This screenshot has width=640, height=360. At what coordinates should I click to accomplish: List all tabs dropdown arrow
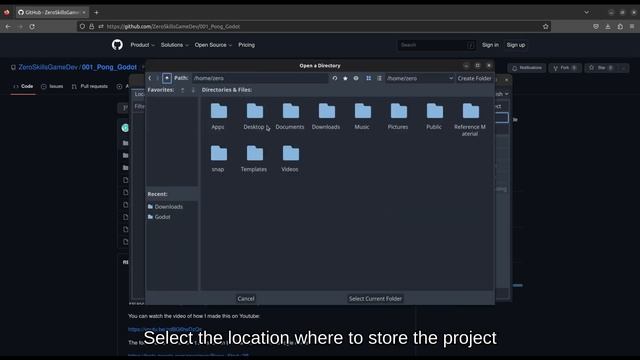587,13
